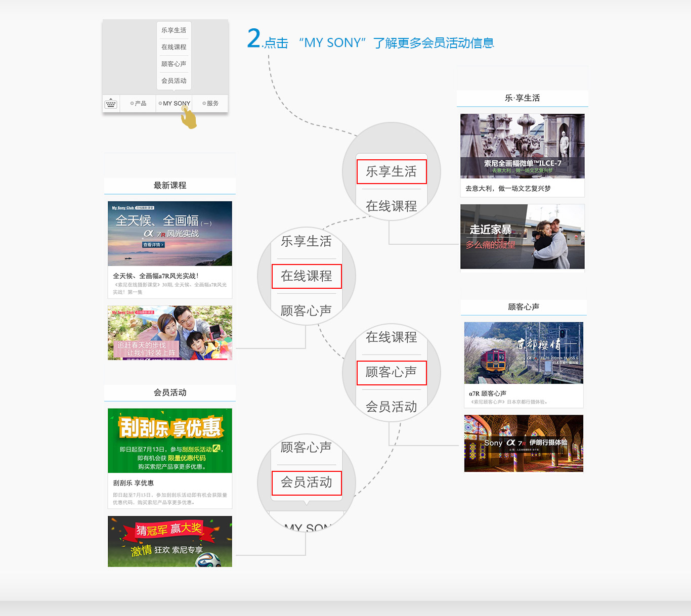Click the 查看详情 button on the course banner
The width and height of the screenshot is (691, 616).
click(153, 245)
